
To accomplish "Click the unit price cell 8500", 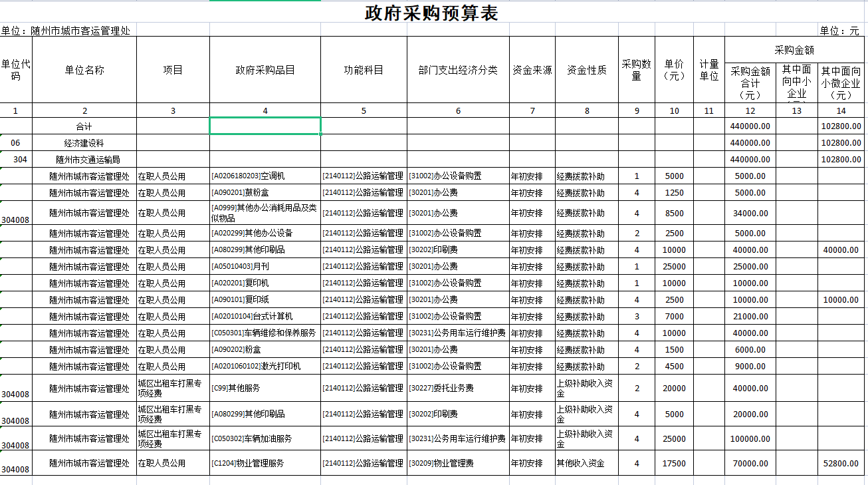I will [674, 213].
